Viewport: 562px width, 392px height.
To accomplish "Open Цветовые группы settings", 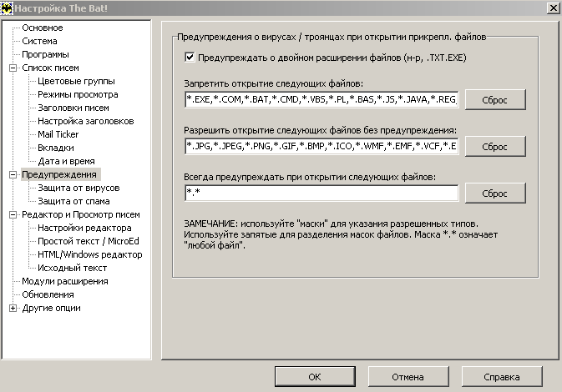I will click(x=76, y=81).
